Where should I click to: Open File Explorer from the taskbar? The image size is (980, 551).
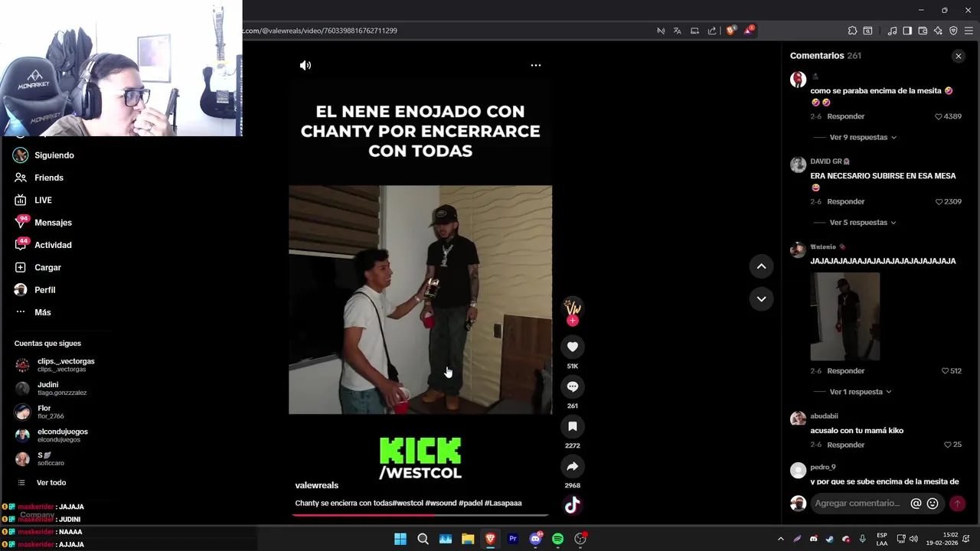468,539
